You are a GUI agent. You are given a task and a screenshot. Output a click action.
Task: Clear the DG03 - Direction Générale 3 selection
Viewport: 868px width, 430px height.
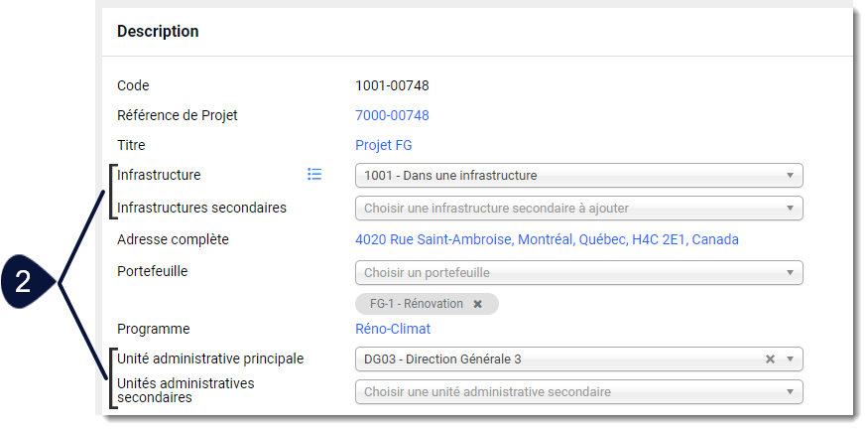(x=770, y=359)
